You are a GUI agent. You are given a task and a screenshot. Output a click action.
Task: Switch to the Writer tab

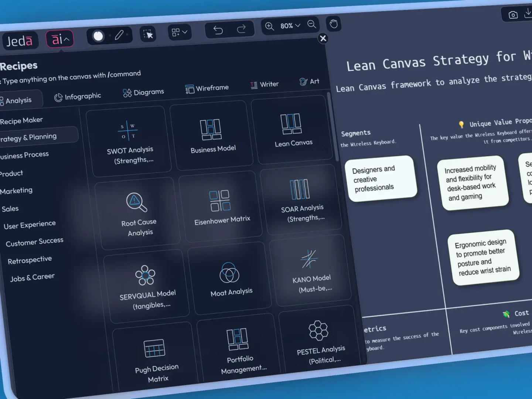click(264, 84)
